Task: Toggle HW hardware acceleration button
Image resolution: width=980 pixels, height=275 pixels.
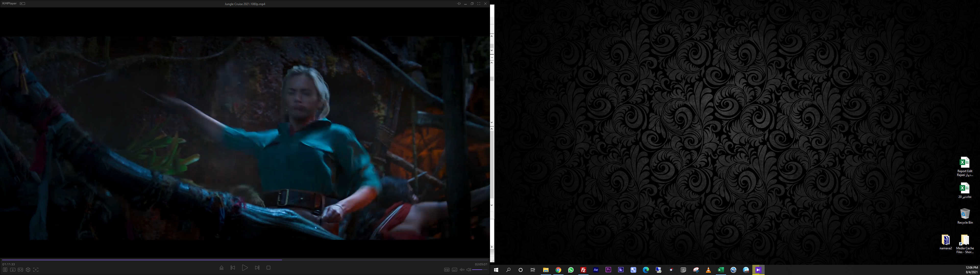Action: coord(447,270)
